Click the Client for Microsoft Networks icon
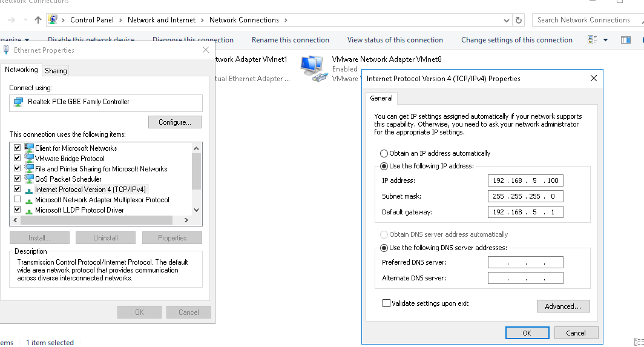This screenshot has height=347, width=644. coord(29,148)
